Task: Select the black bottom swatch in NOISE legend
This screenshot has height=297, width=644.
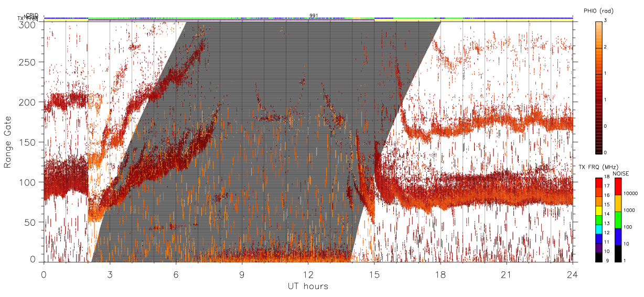Action: [617, 254]
